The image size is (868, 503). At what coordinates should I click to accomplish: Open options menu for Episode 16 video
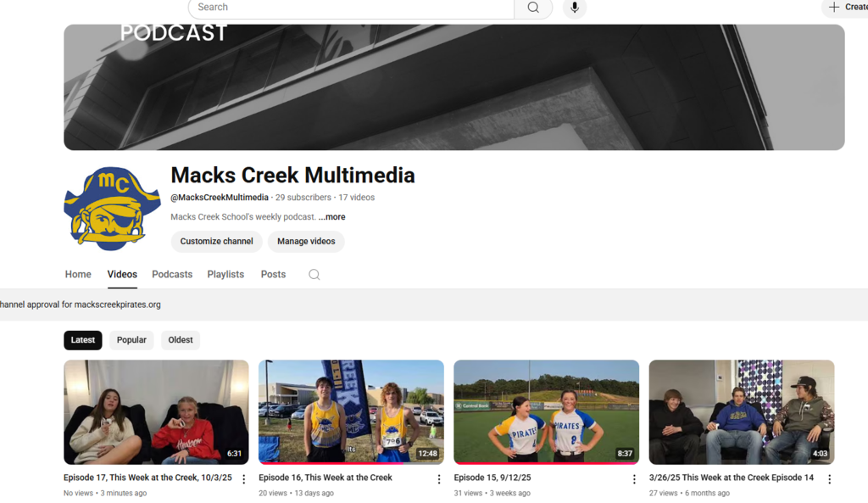tap(439, 479)
